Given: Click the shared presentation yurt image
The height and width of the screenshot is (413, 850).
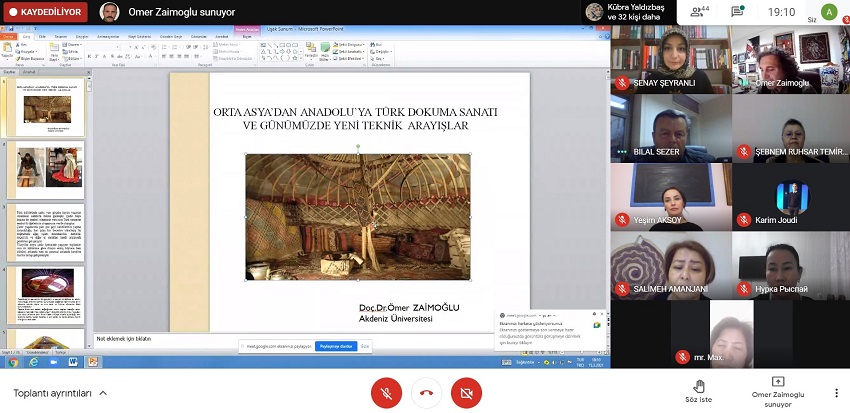Looking at the screenshot, I should coord(357,217).
